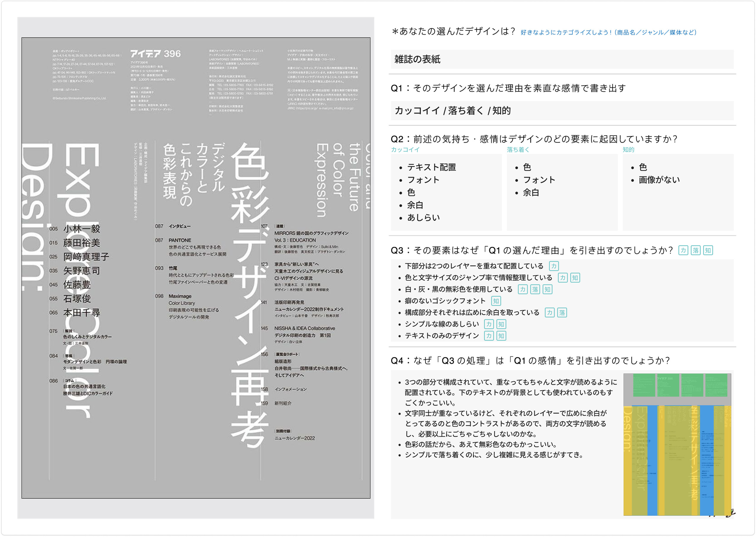Select the 知的 column label under Q2
The height and width of the screenshot is (537, 756).
[x=628, y=150]
